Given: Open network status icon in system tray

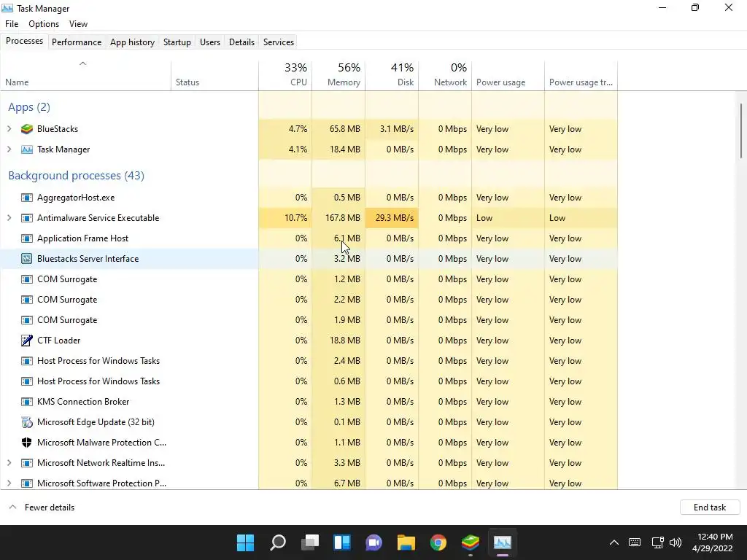Looking at the screenshot, I should (657, 542).
